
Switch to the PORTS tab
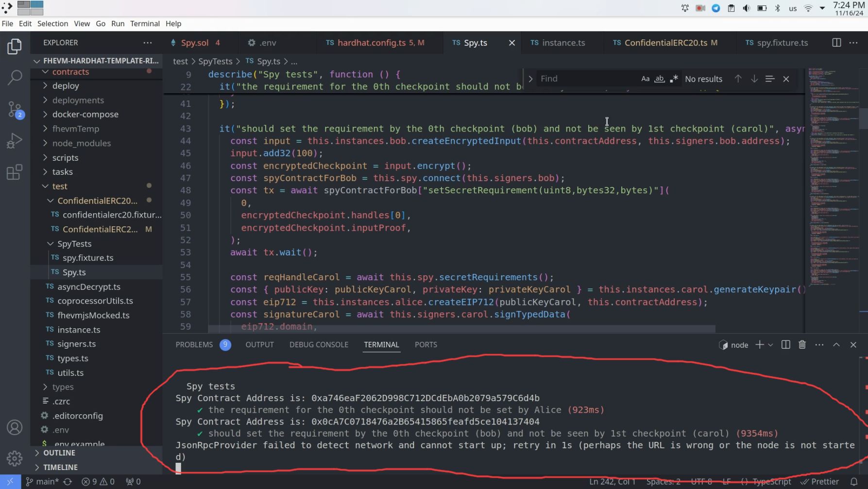coord(425,345)
